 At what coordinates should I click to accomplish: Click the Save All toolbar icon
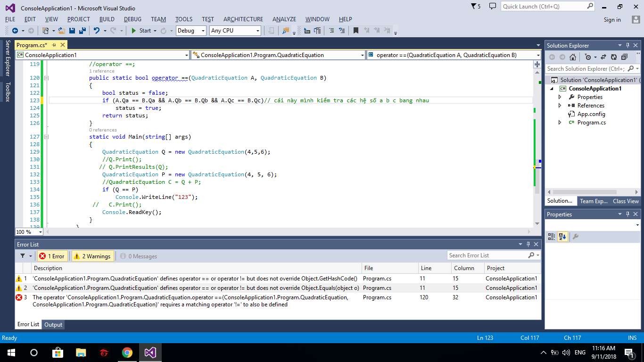82,31
